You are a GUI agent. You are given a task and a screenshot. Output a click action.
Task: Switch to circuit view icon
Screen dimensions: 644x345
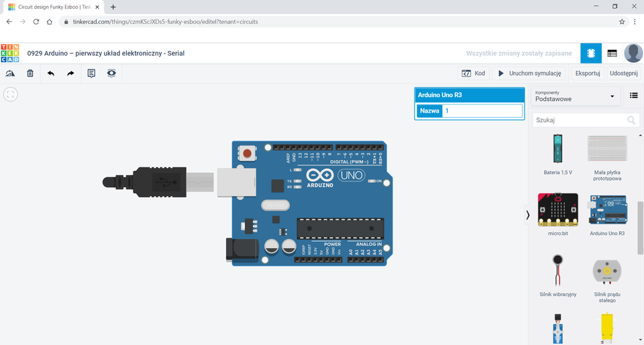[591, 54]
